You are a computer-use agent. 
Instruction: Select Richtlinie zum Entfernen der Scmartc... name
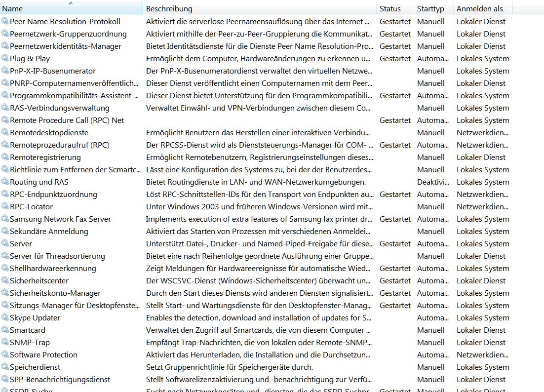(76, 170)
